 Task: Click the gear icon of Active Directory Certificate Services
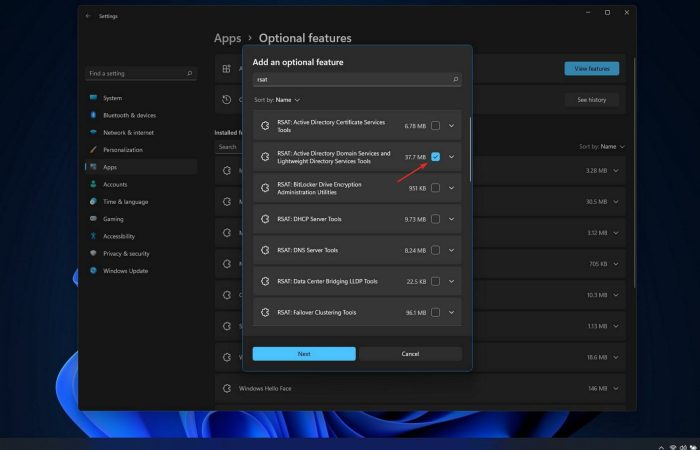[265, 126]
